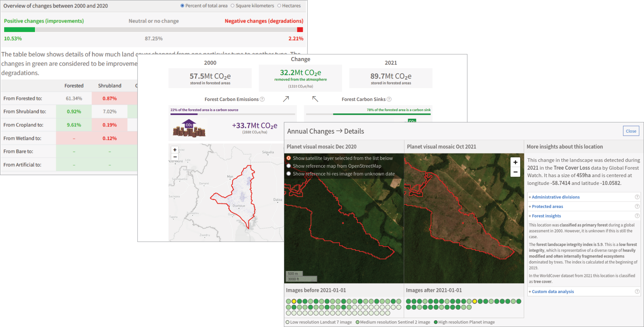Click the 0.92% Shrubland to Forested cell
Viewport: 644px width, 327px height.
[x=74, y=111]
